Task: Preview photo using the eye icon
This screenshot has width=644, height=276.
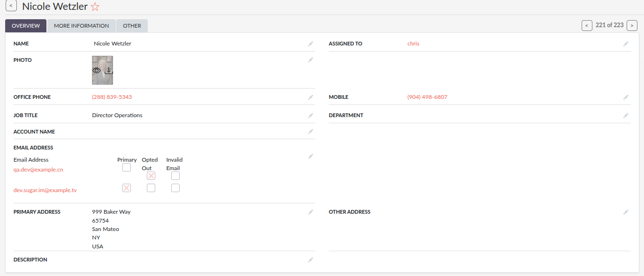Action: coord(97,70)
